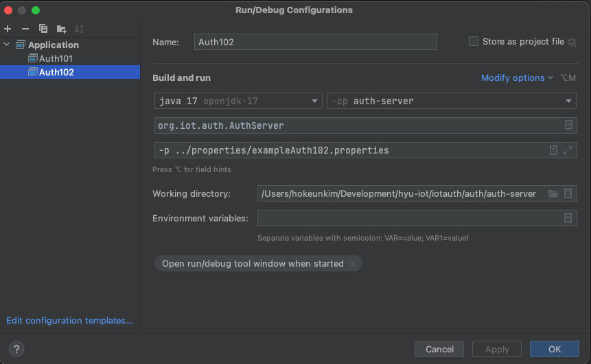Click the 'Working directory:' label

point(192,193)
